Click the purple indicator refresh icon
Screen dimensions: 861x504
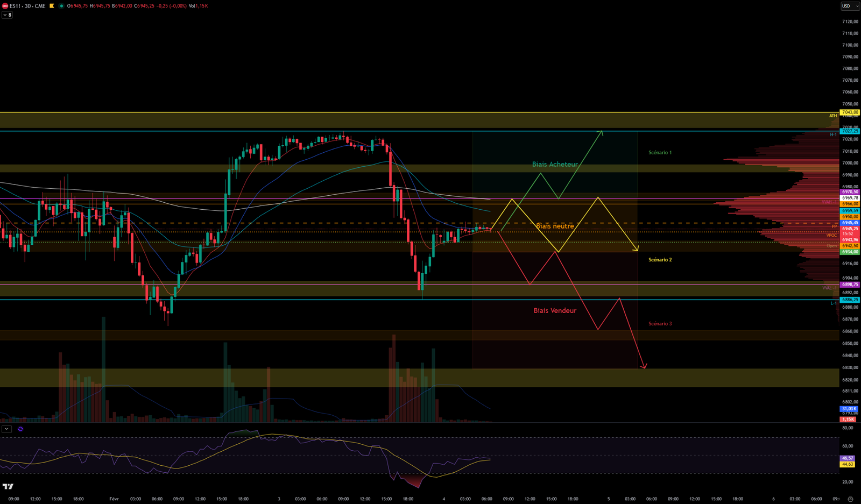20,429
